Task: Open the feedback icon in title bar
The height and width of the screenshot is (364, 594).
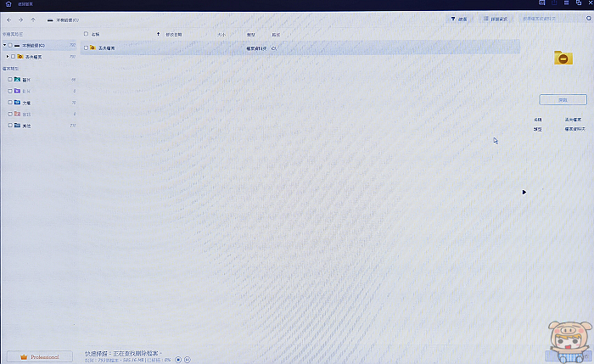Action: (540, 4)
